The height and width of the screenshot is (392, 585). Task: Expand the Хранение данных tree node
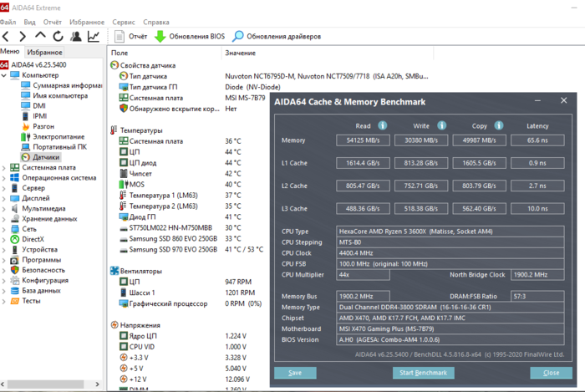[x=3, y=219]
